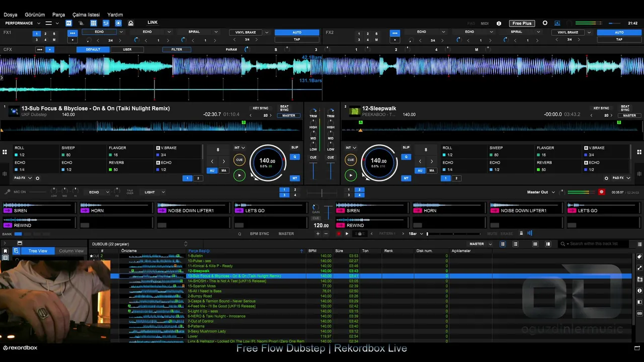Viewport: 644px width, 362px height.
Task: Click CFX three-dots button
Action: tap(39, 50)
